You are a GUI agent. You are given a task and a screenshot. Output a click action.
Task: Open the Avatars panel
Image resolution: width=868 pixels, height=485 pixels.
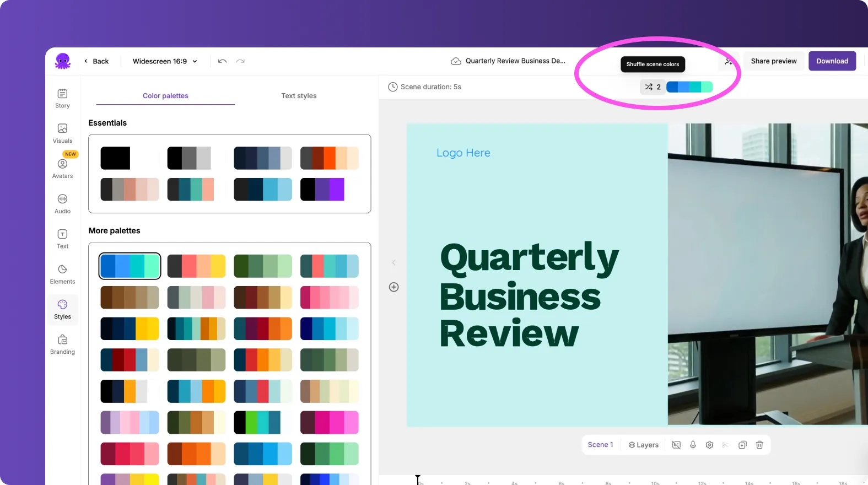[x=62, y=168]
